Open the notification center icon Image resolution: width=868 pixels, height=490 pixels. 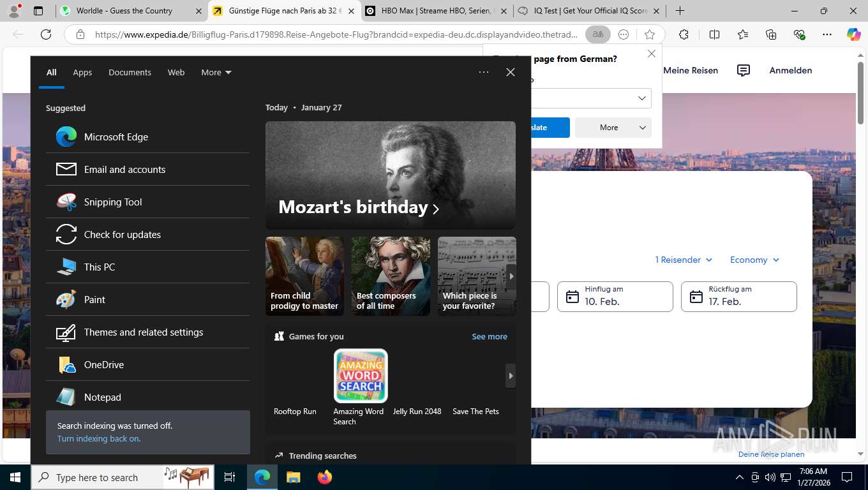click(x=847, y=477)
